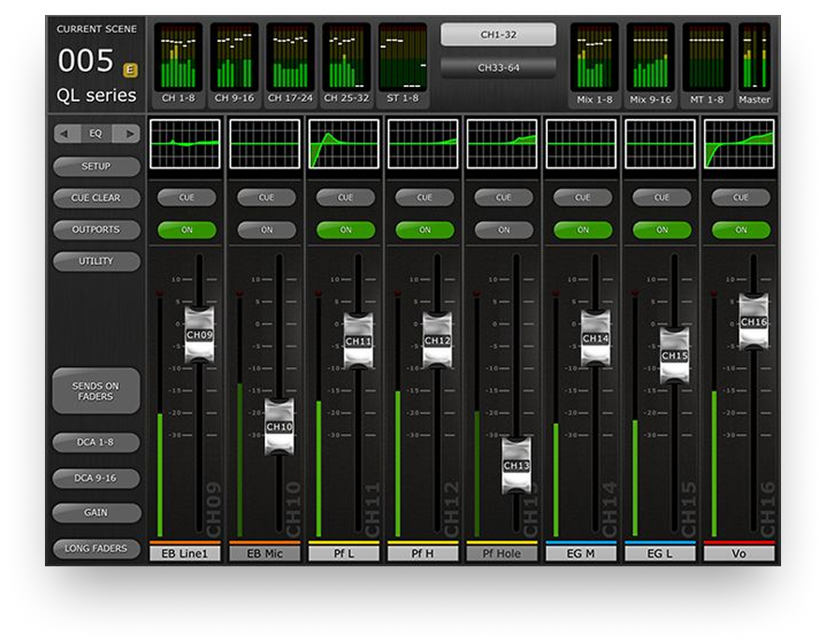Screen dimensions: 826x644
Task: Select the DCA 1-8 fader bank
Action: coord(94,442)
